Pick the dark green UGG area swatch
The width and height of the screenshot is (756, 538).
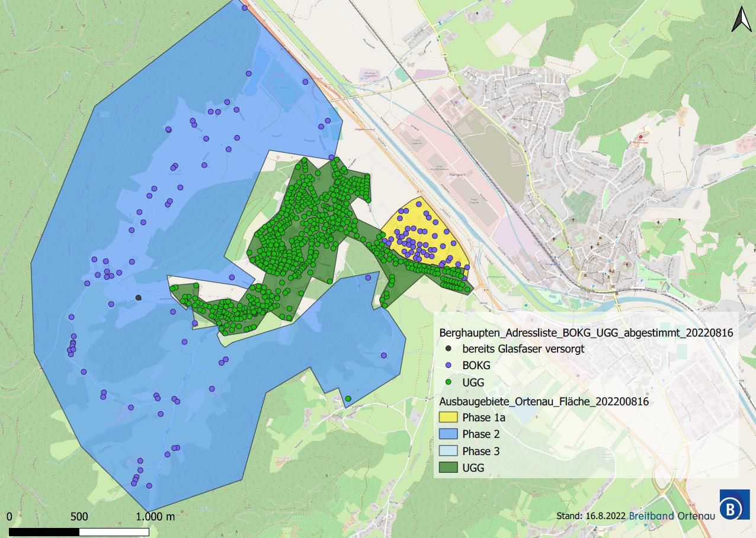coord(449,467)
